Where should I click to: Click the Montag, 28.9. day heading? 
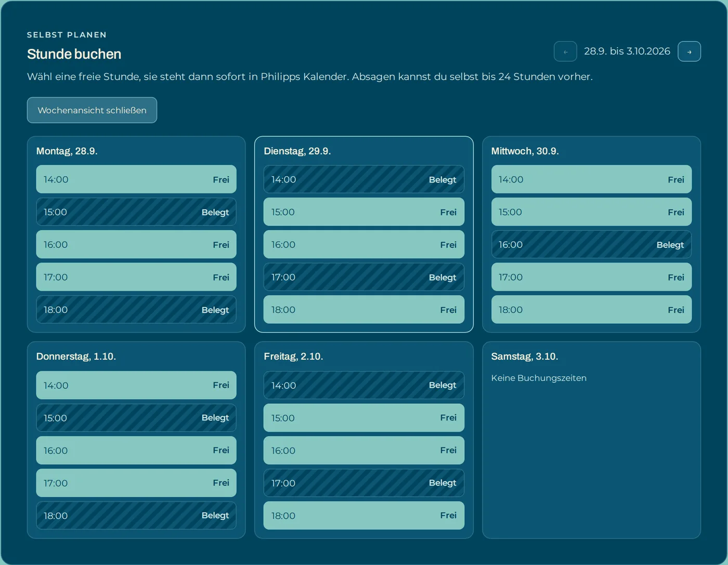point(67,151)
